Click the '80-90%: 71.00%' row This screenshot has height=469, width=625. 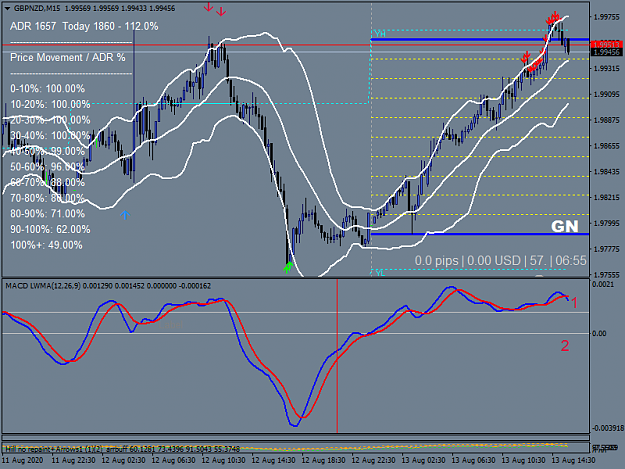pos(47,214)
